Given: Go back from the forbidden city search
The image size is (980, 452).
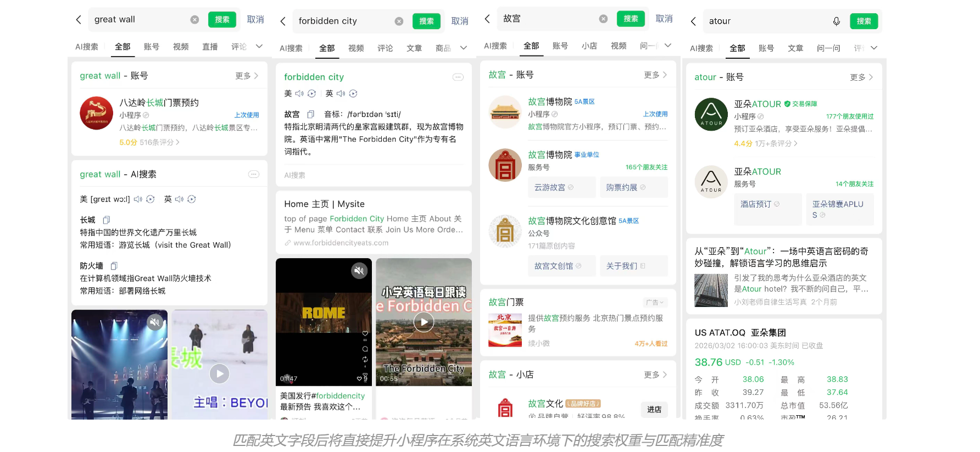Looking at the screenshot, I should pos(283,21).
